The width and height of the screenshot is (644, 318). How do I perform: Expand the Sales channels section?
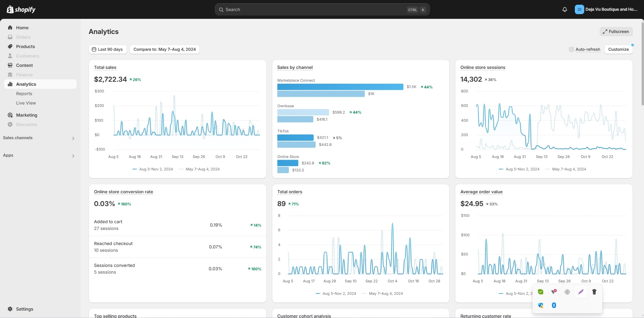73,138
